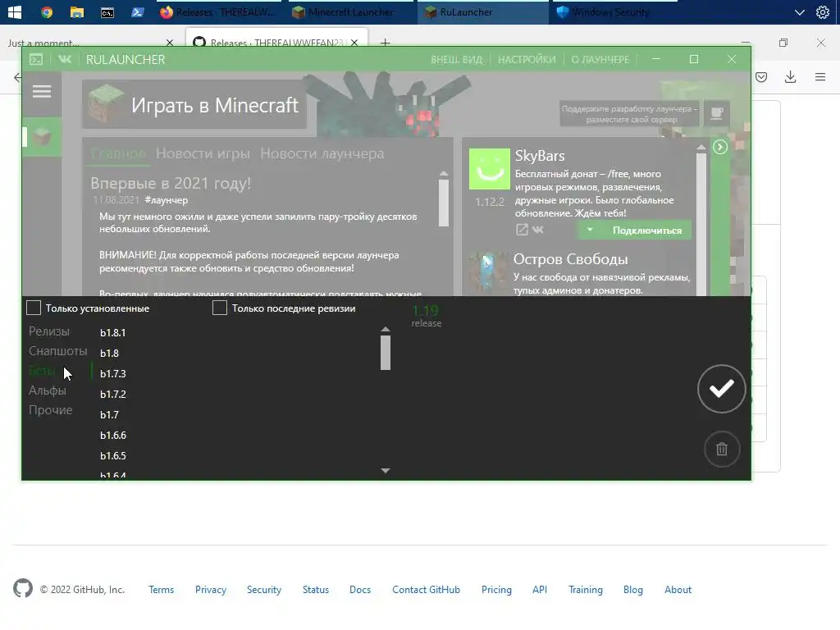This screenshot has width=840, height=630.
Task: Select the Альфы version category
Action: (48, 390)
